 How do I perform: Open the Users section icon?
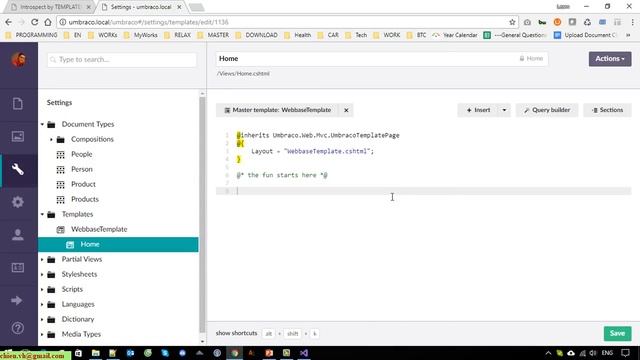(18, 234)
